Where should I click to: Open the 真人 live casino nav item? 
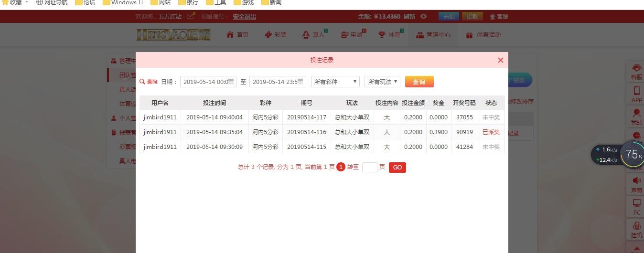click(x=314, y=35)
